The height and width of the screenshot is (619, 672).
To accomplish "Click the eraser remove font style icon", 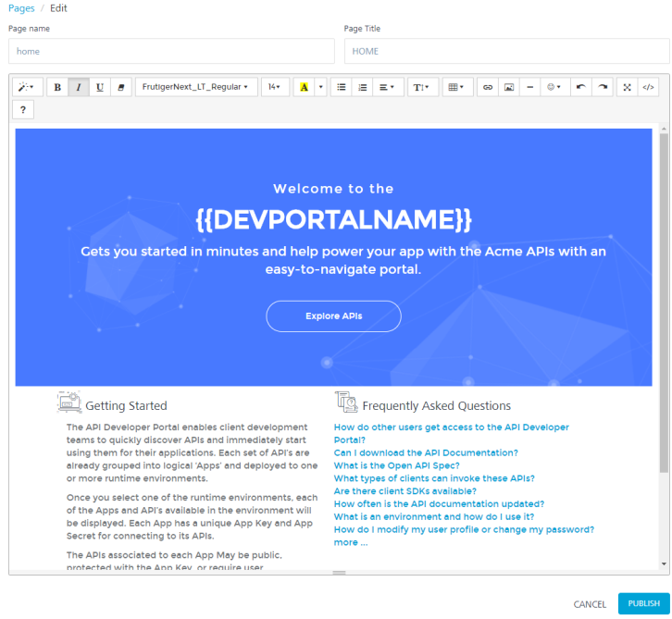I will click(121, 87).
